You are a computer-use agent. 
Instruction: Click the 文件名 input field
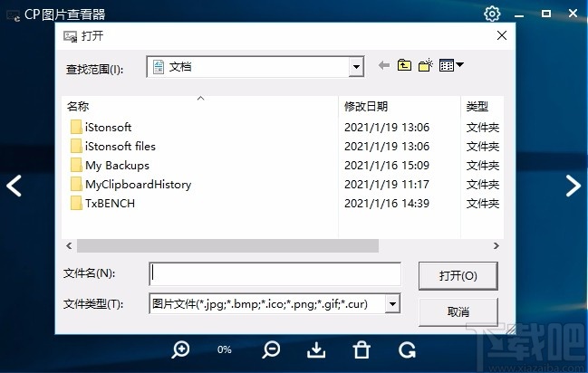[x=275, y=274]
